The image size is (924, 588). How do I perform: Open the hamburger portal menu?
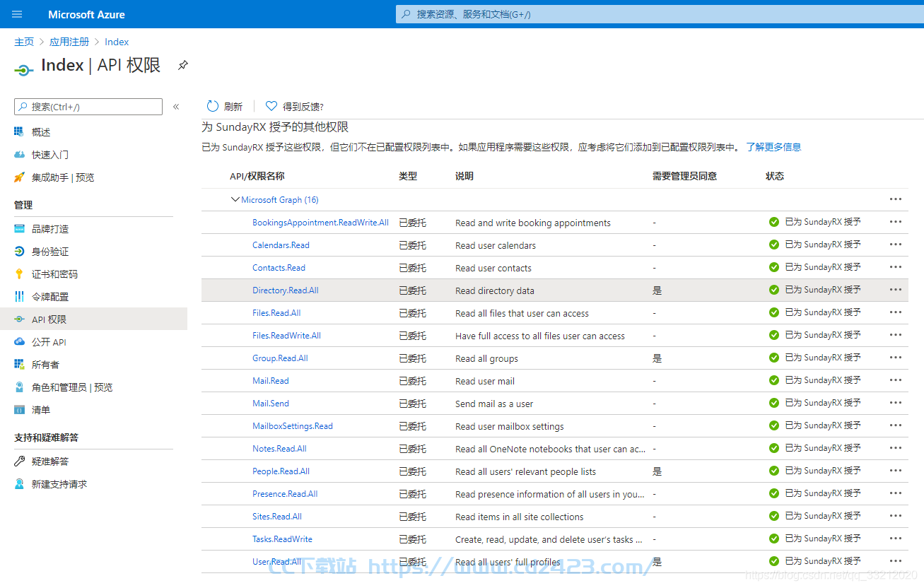(17, 14)
